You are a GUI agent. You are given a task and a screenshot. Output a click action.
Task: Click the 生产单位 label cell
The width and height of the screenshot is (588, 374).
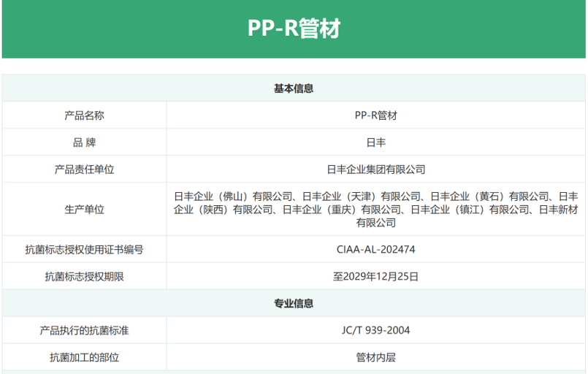coord(85,210)
